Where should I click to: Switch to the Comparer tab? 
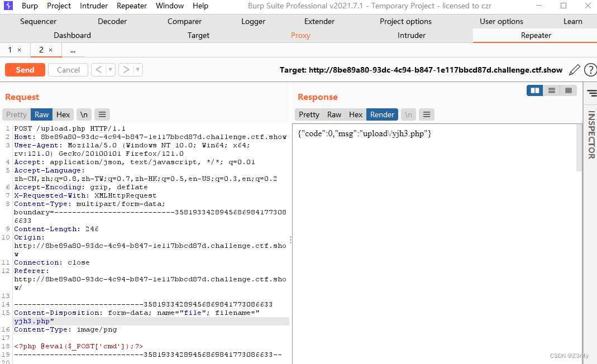point(184,21)
